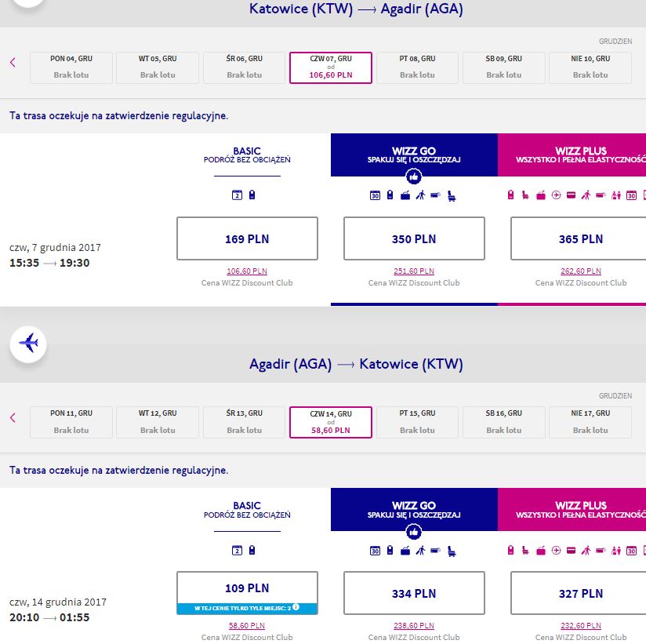Choose the 169 PLN BASIC outbound fare

[247, 238]
